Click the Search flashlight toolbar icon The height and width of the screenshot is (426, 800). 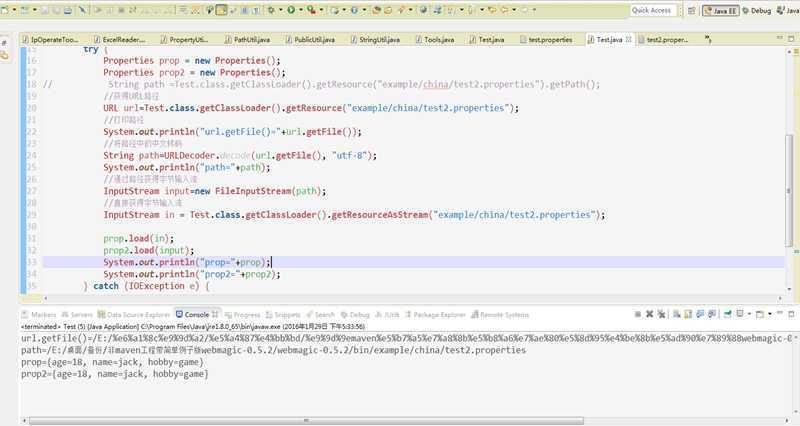[401, 10]
